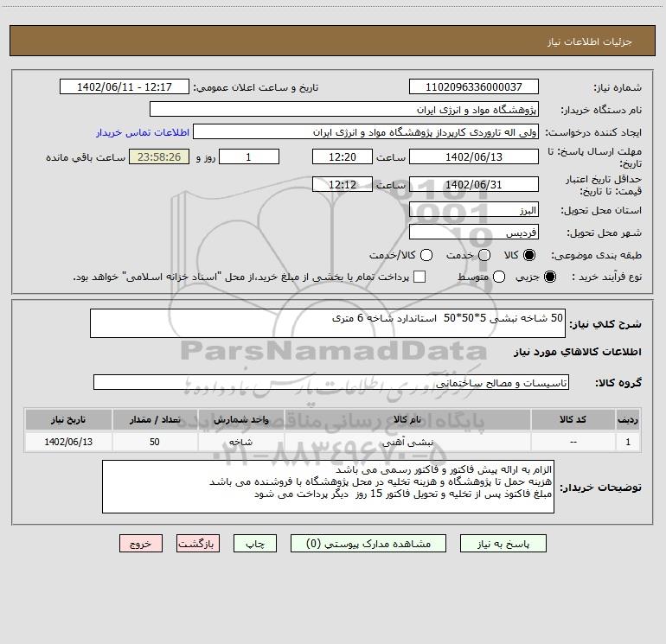Click the general description field 50 شاخه نبشی

pyautogui.click(x=328, y=323)
